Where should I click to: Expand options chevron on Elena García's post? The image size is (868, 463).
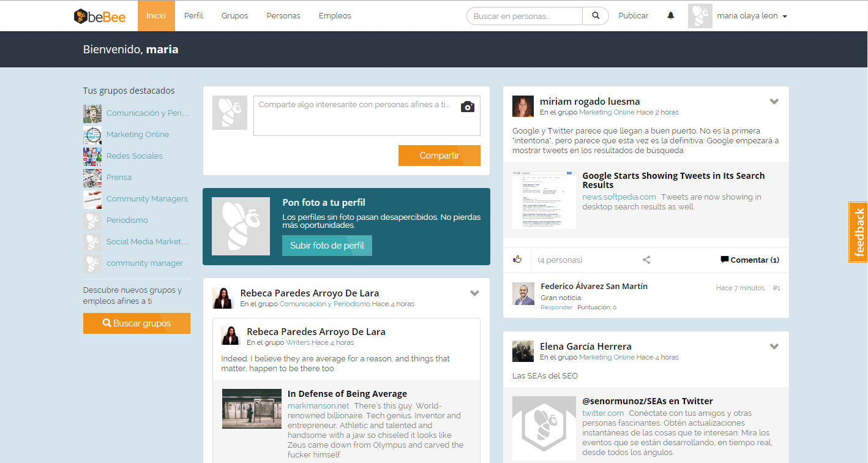coord(774,347)
